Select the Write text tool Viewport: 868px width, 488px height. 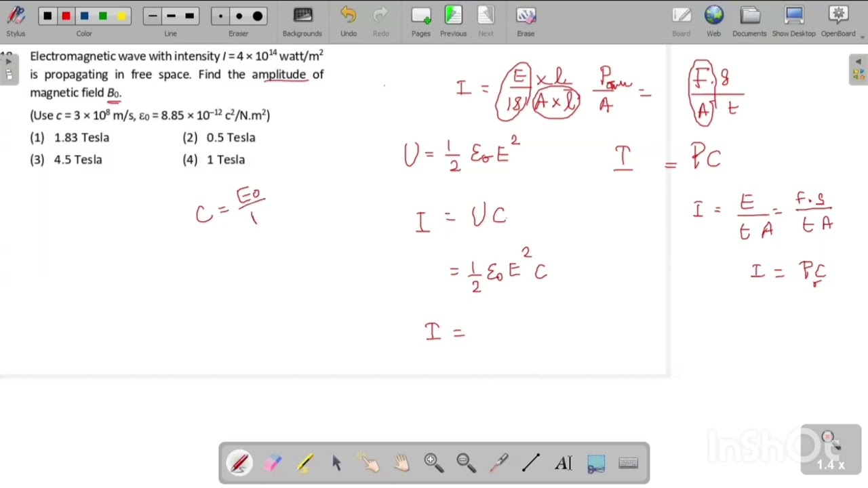pyautogui.click(x=564, y=464)
